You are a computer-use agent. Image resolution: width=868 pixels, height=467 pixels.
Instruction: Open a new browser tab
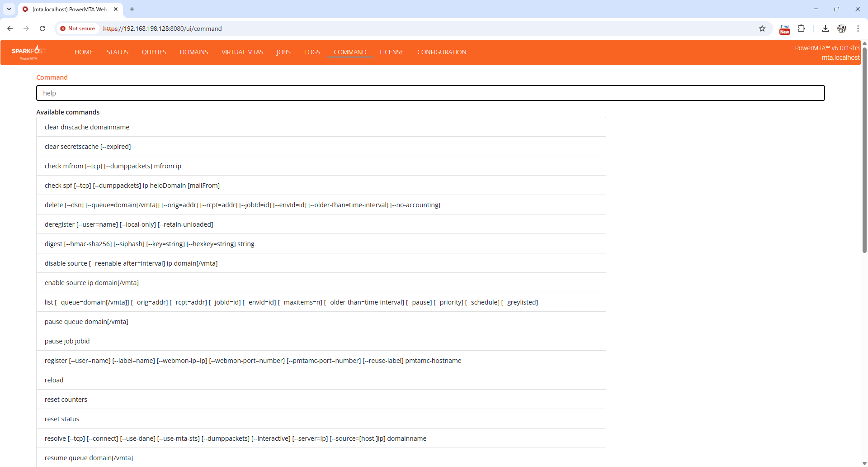pyautogui.click(x=132, y=9)
